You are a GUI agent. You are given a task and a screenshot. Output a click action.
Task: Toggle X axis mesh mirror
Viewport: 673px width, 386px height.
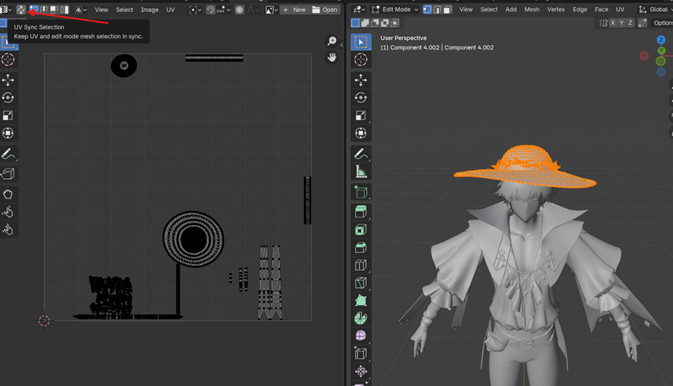point(612,23)
